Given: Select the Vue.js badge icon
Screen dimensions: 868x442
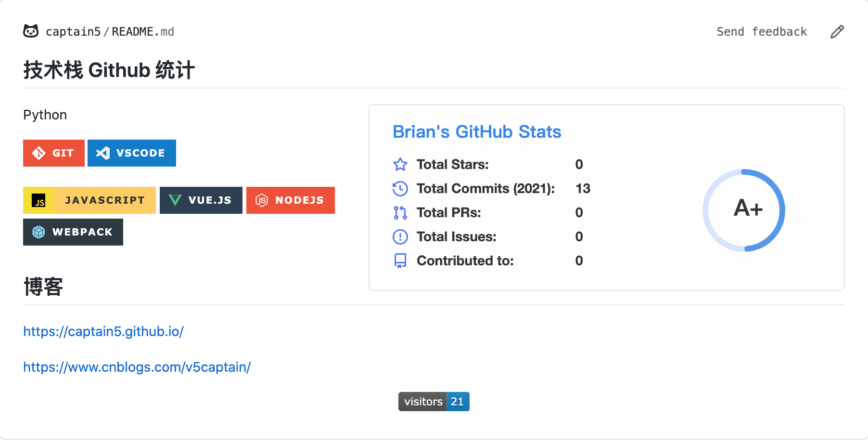Looking at the screenshot, I should coord(175,200).
